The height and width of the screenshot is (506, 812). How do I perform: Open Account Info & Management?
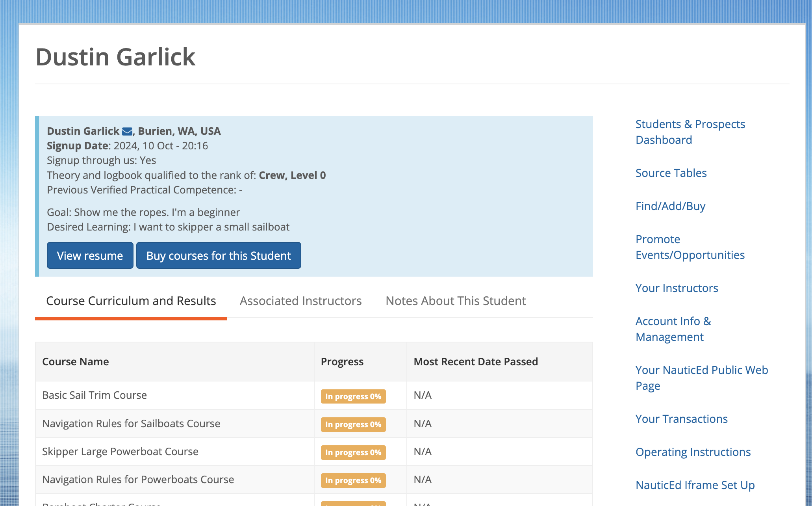pyautogui.click(x=673, y=329)
